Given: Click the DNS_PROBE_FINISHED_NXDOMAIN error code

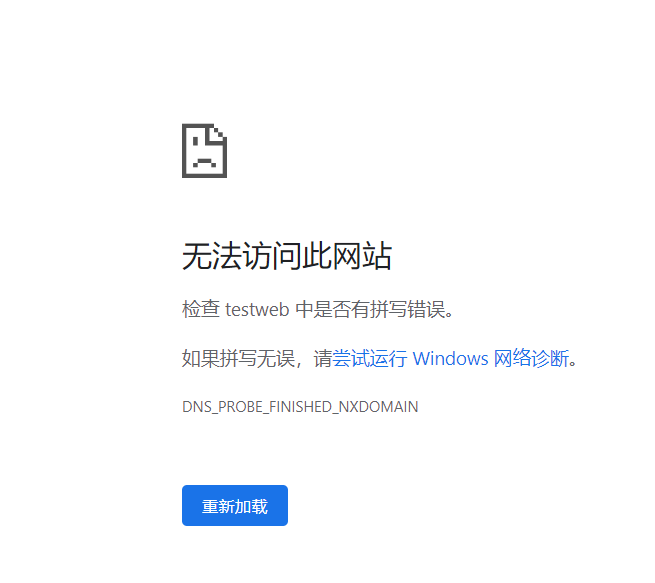Looking at the screenshot, I should (x=300, y=406).
